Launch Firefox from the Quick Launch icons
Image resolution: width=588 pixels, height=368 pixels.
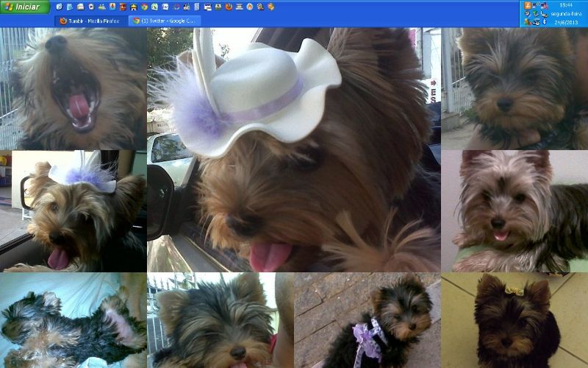click(x=229, y=7)
